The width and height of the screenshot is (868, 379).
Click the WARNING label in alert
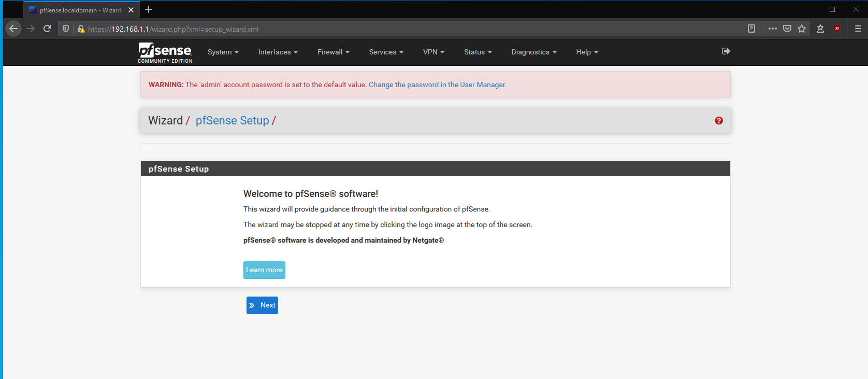coord(166,85)
